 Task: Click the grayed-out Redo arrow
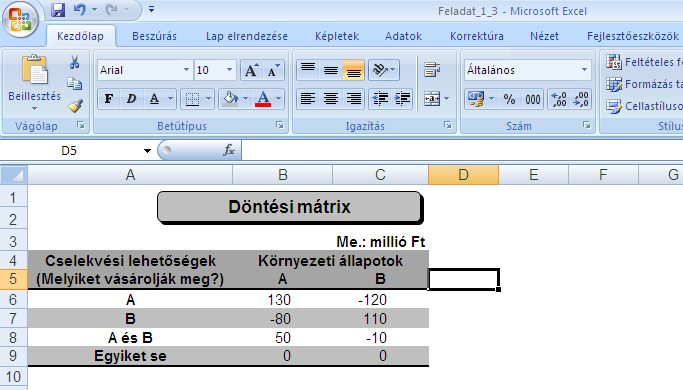[x=112, y=10]
